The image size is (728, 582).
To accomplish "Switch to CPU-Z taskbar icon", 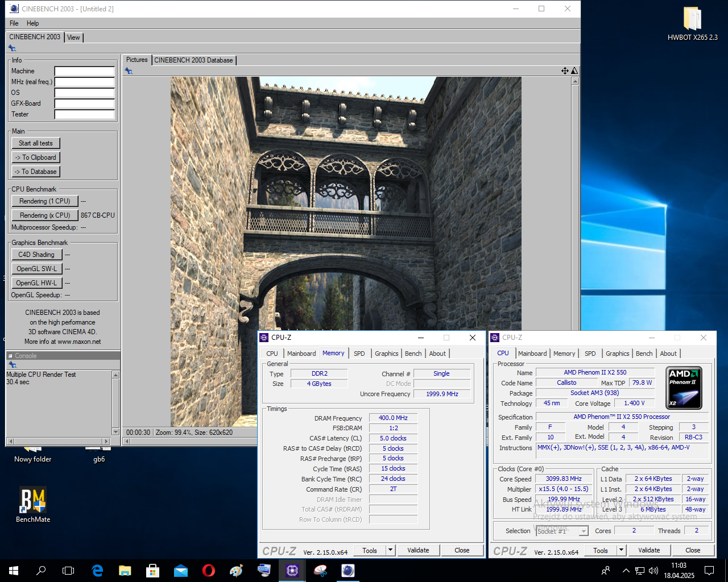I will click(292, 570).
